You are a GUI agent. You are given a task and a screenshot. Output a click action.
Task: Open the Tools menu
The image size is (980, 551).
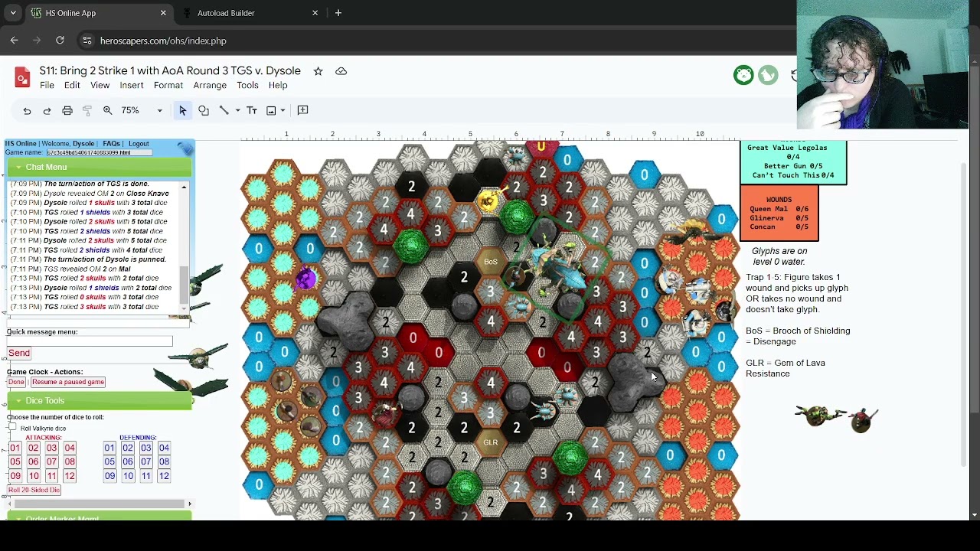pyautogui.click(x=247, y=86)
